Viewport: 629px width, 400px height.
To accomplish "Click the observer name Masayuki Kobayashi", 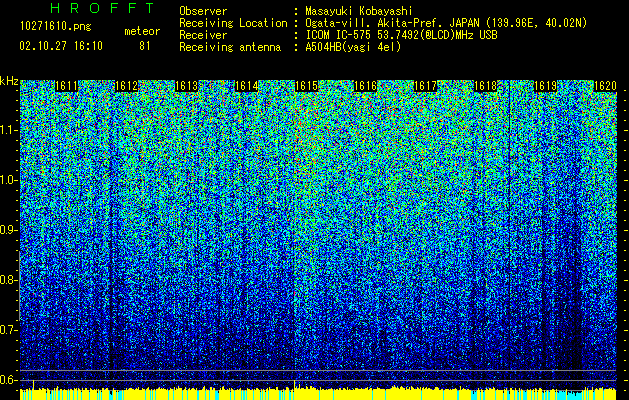I will [x=359, y=11].
